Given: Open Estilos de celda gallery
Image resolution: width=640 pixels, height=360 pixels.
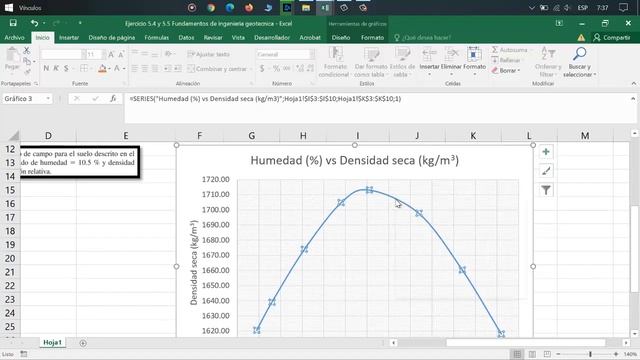Looking at the screenshot, I should (x=402, y=62).
